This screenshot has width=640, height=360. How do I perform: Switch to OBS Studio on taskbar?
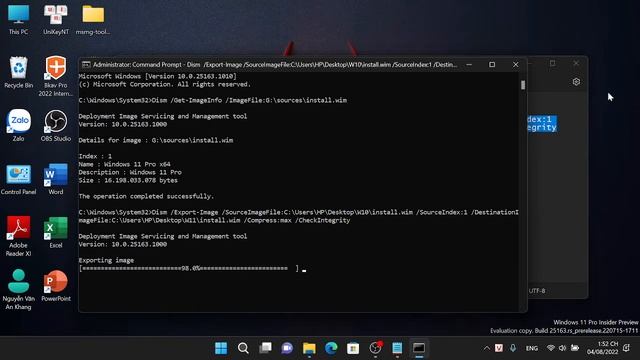(x=375, y=348)
